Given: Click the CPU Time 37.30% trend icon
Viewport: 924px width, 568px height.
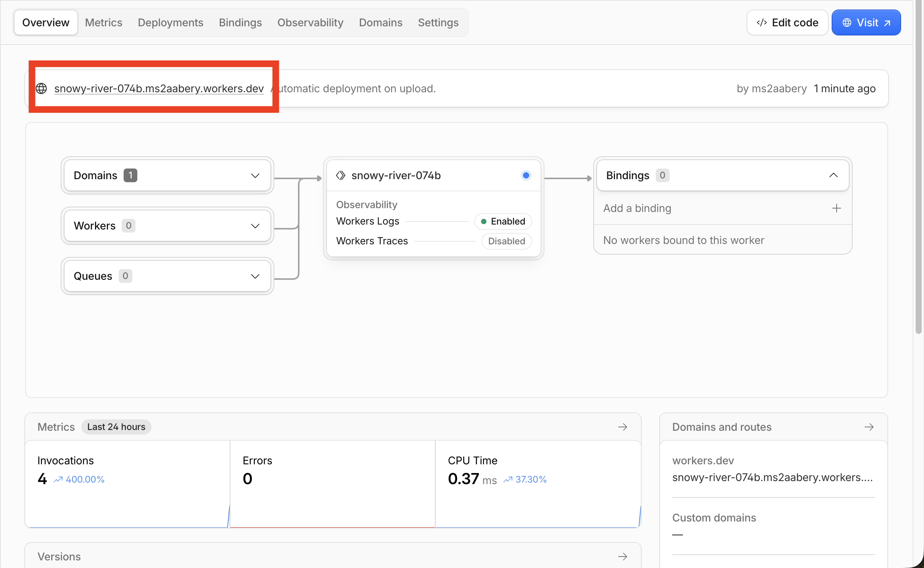Looking at the screenshot, I should click(x=508, y=480).
